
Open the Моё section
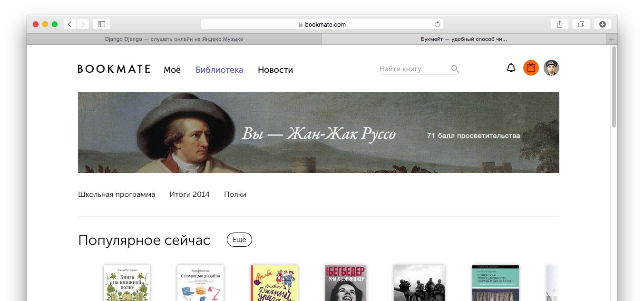[x=172, y=70]
